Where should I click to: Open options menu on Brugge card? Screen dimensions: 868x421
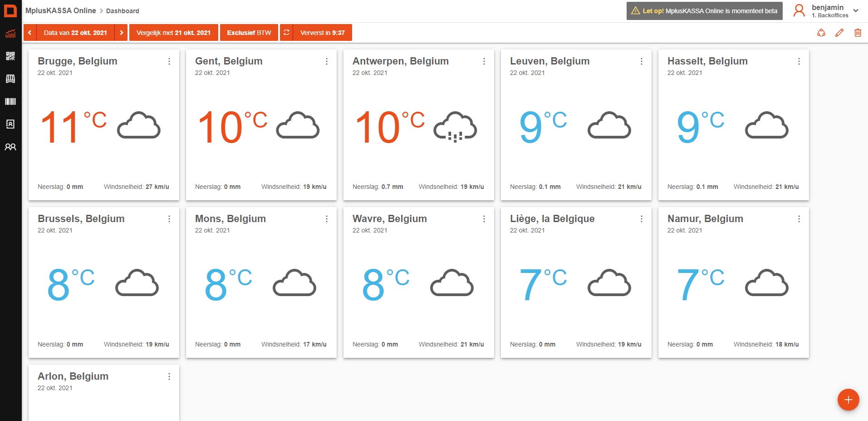169,61
